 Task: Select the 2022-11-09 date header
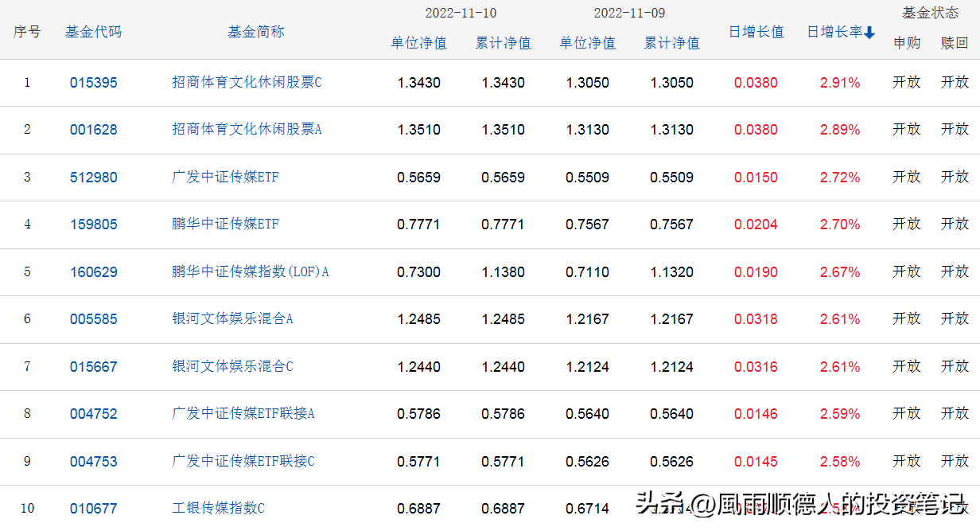click(x=629, y=13)
